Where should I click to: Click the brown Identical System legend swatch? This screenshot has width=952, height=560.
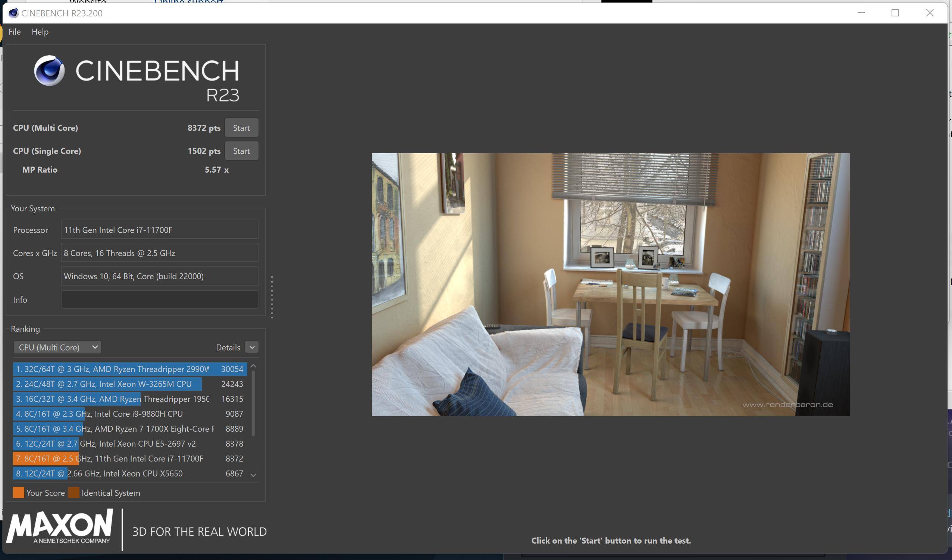pyautogui.click(x=73, y=493)
